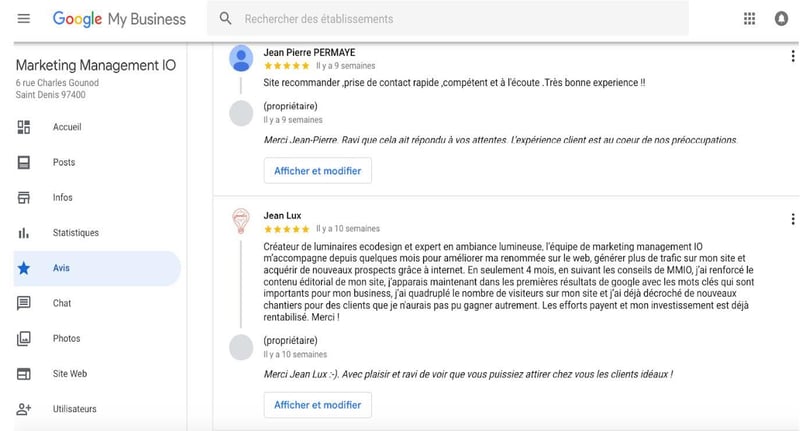Click the Photos gallery icon
The height and width of the screenshot is (431, 800).
click(x=24, y=338)
